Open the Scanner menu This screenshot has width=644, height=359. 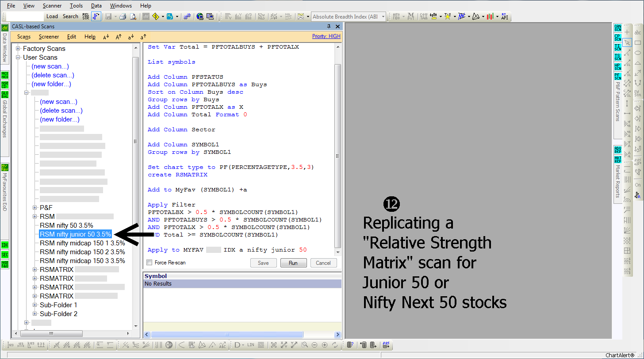pyautogui.click(x=52, y=6)
